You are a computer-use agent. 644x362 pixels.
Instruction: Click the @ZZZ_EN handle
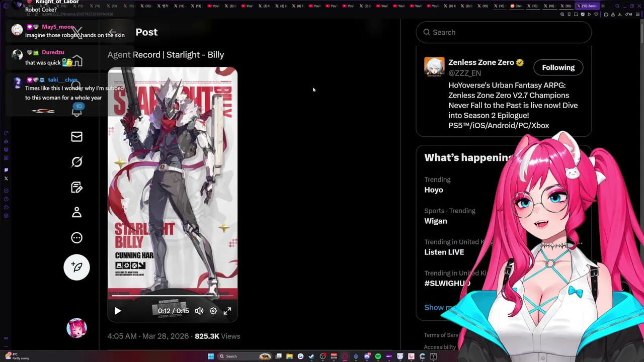coord(464,73)
